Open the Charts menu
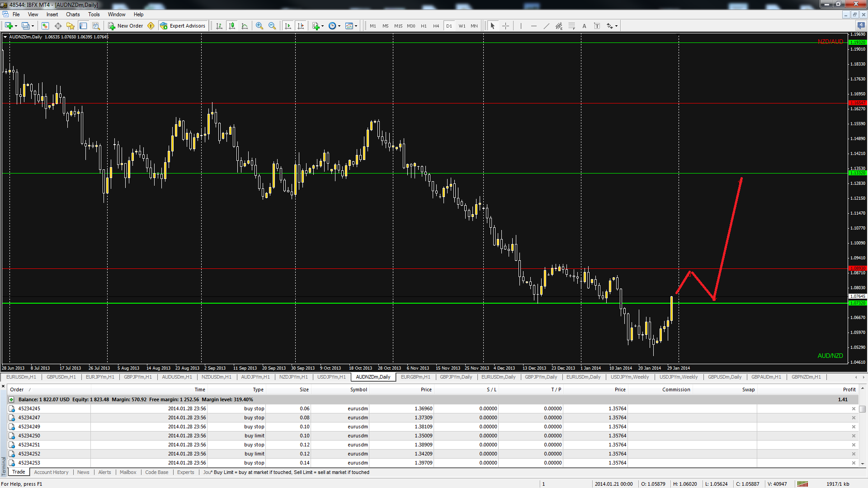 click(x=72, y=14)
